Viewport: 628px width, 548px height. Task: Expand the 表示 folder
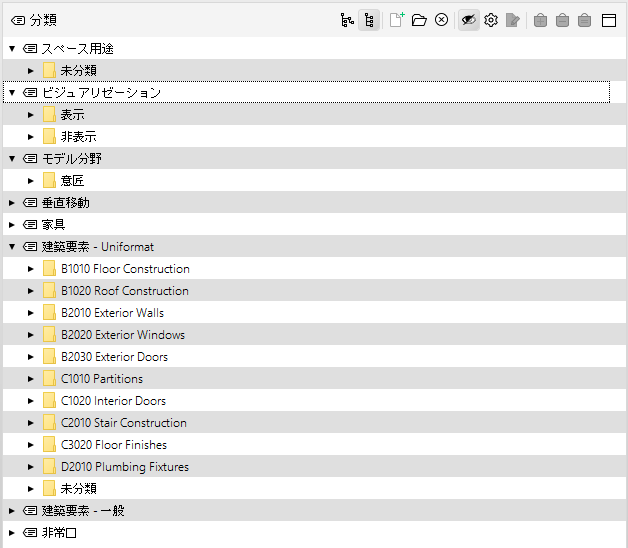[30, 115]
